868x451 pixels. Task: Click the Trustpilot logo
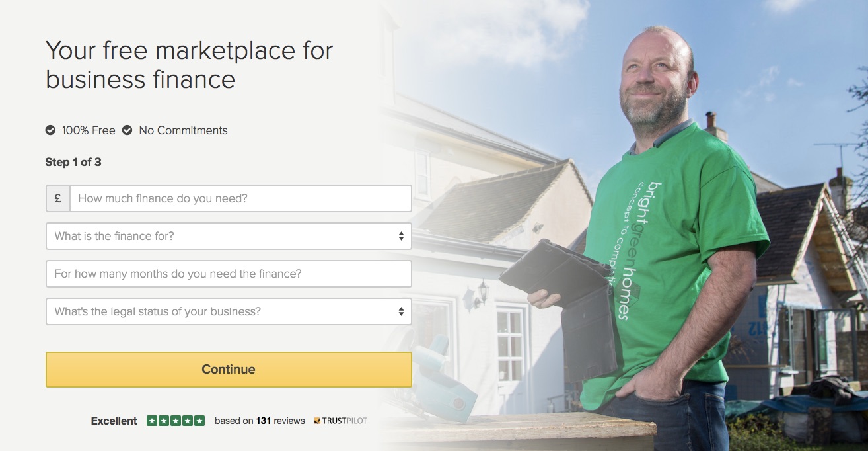tap(341, 421)
